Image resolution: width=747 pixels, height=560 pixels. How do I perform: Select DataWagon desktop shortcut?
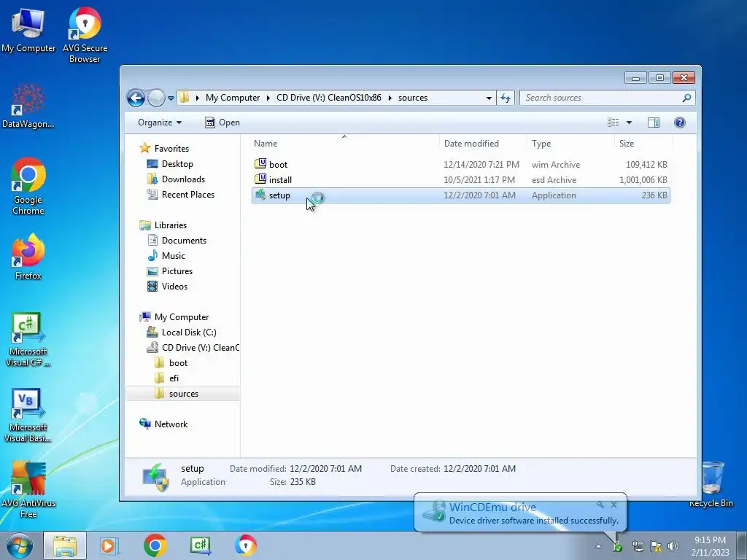tap(28, 106)
